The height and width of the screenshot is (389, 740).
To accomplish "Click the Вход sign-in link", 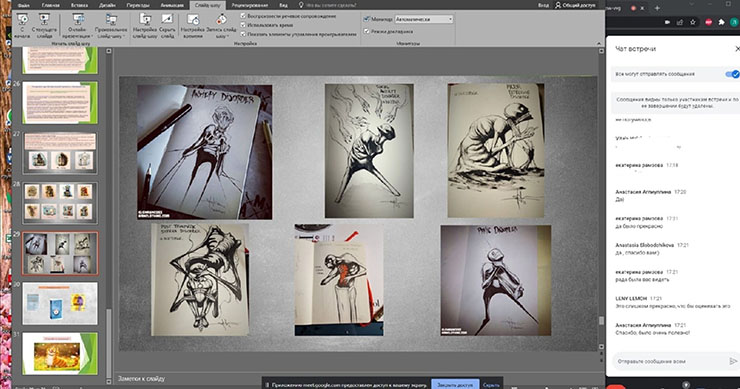I will tap(543, 5).
